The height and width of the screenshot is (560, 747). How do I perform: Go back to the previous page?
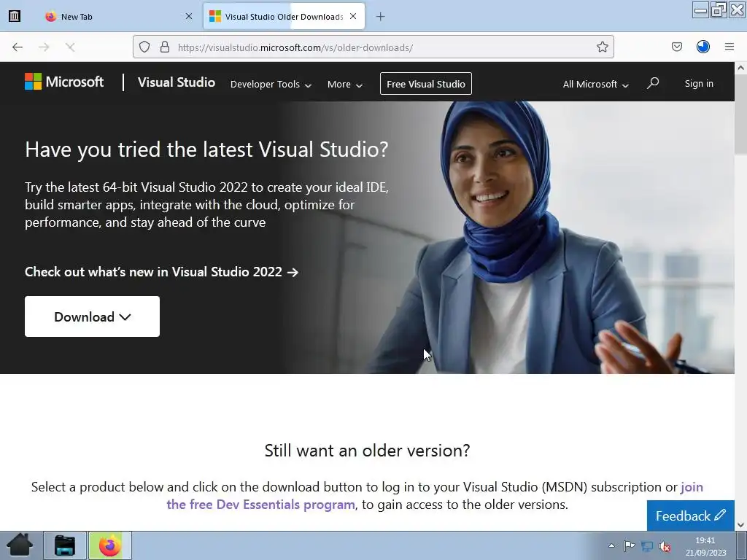coord(18,47)
